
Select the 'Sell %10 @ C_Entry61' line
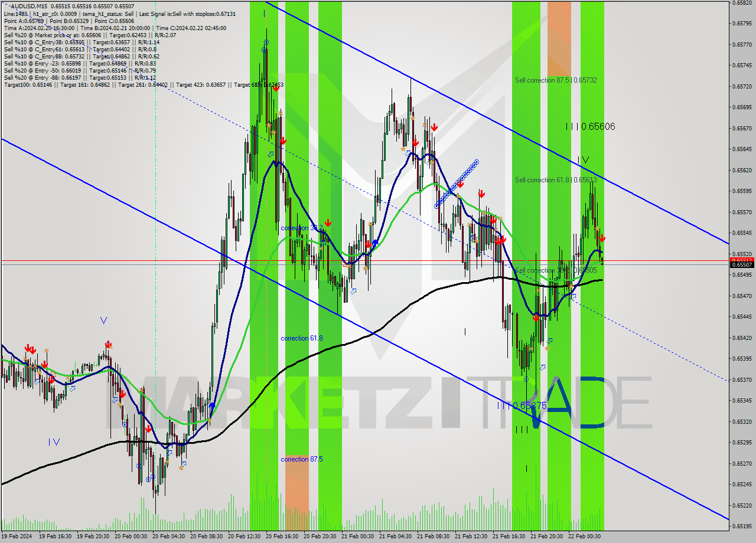tap(80, 49)
